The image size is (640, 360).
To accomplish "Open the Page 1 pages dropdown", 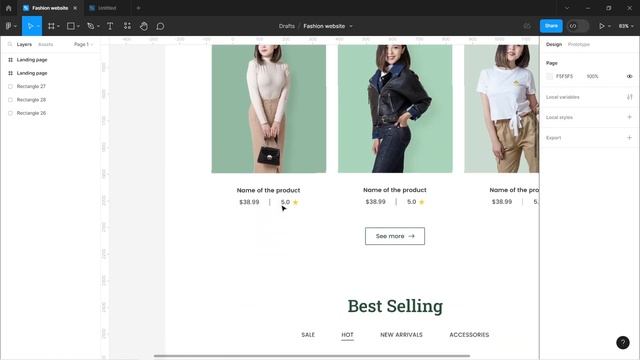I will (83, 44).
